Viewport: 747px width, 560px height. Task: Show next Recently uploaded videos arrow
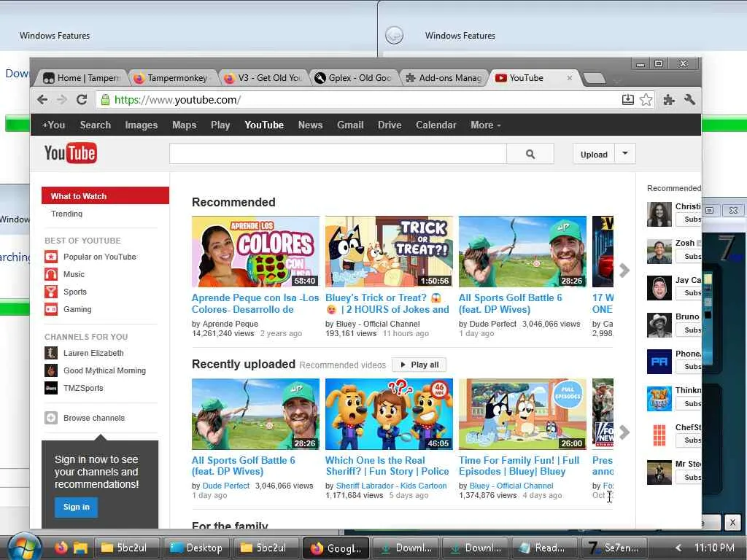624,432
